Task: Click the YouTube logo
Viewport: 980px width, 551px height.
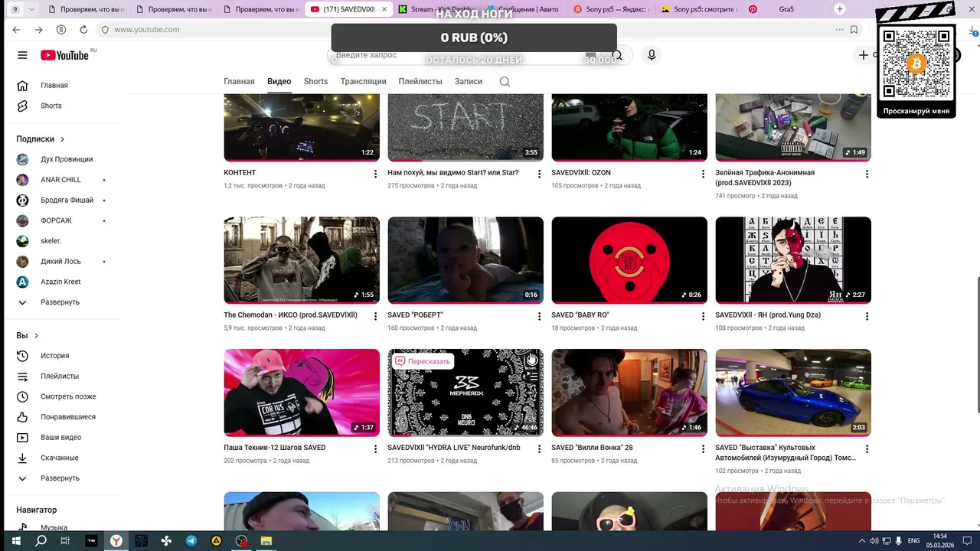Action: tap(64, 55)
